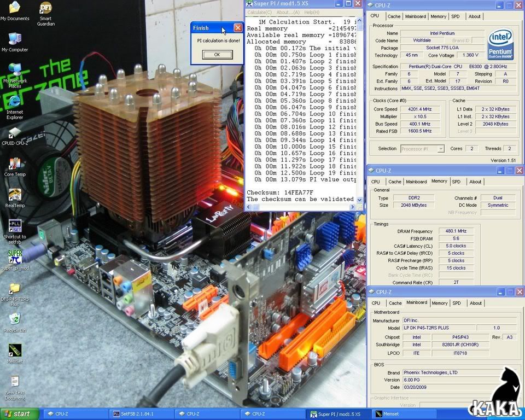The image size is (525, 420).
Task: Click the Code Name value Wolfdale
Action: pyautogui.click(x=422, y=40)
